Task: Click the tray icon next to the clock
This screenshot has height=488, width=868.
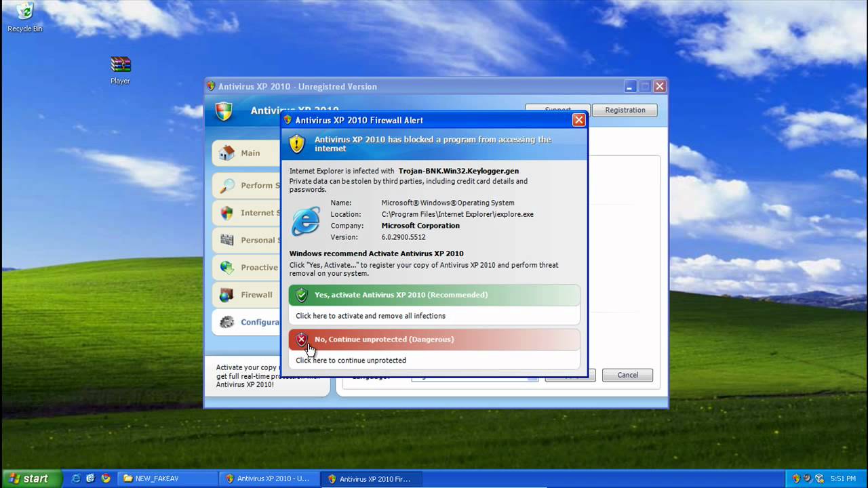Action: pos(819,479)
